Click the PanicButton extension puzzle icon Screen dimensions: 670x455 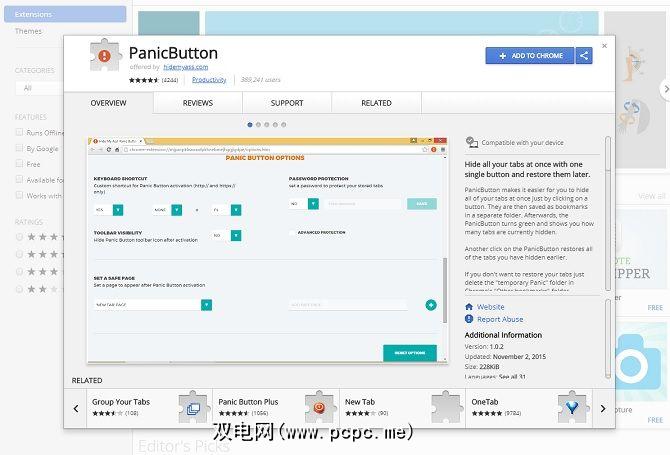[x=105, y=55]
